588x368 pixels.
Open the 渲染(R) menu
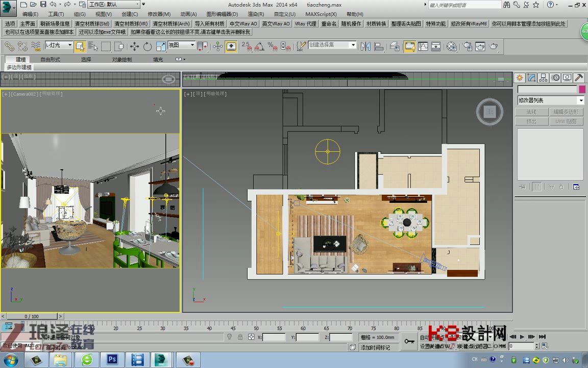pyautogui.click(x=256, y=14)
